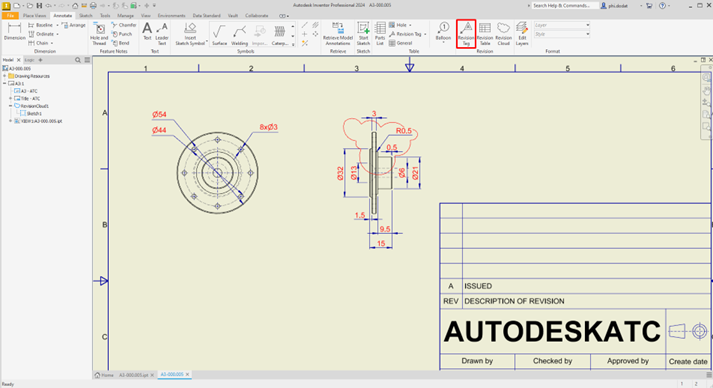Add a new browser panel with plus
Image resolution: width=713 pixels, height=388 pixels.
(40, 60)
